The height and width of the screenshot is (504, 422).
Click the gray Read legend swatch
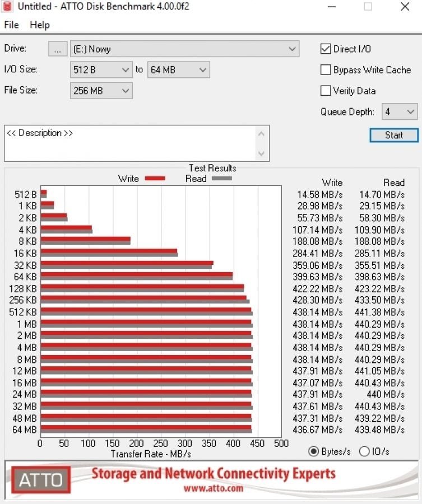coord(221,179)
